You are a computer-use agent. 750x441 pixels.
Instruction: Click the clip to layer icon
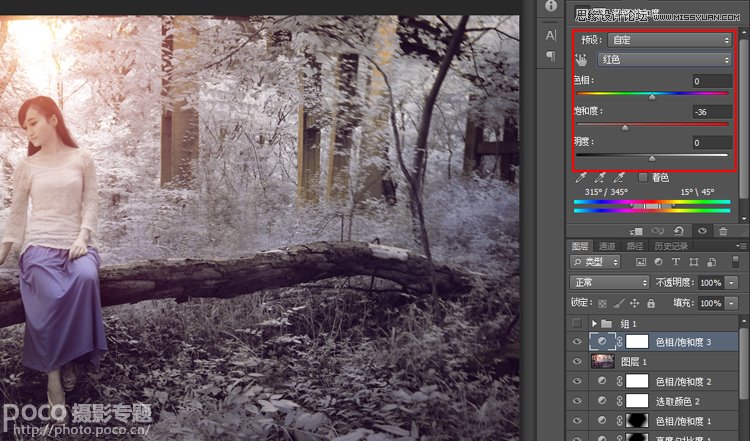(x=636, y=230)
